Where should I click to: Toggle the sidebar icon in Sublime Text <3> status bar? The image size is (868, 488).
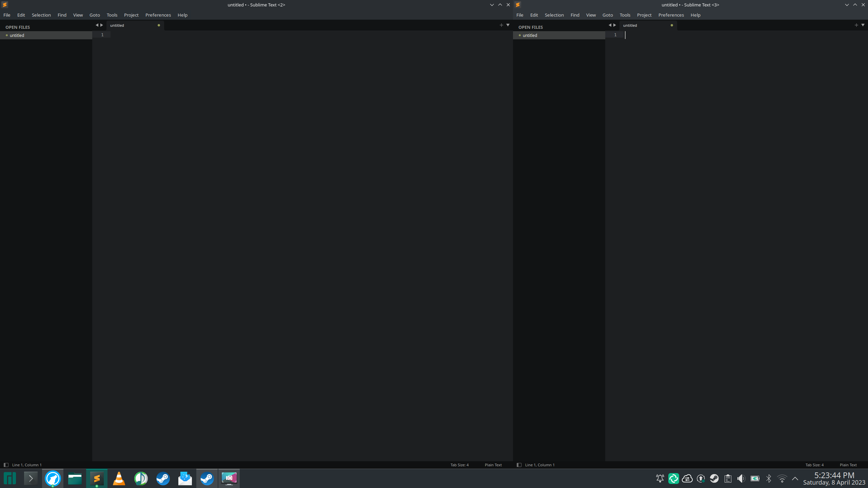point(519,465)
